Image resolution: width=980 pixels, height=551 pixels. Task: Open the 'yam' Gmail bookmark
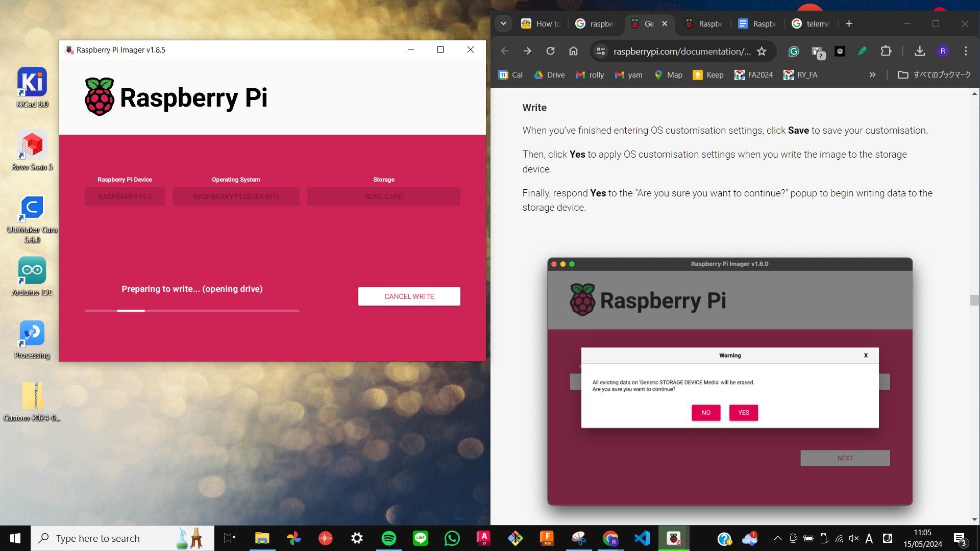point(628,75)
